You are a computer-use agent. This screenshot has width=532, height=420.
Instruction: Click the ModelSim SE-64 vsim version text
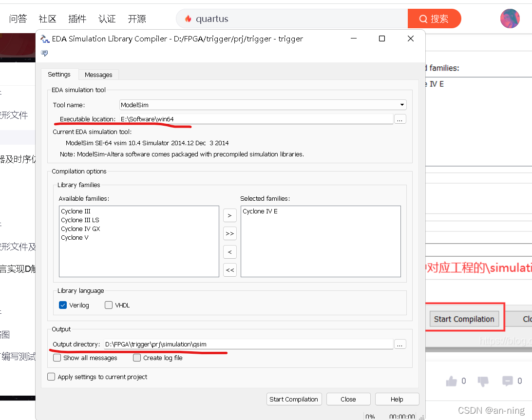(x=147, y=143)
